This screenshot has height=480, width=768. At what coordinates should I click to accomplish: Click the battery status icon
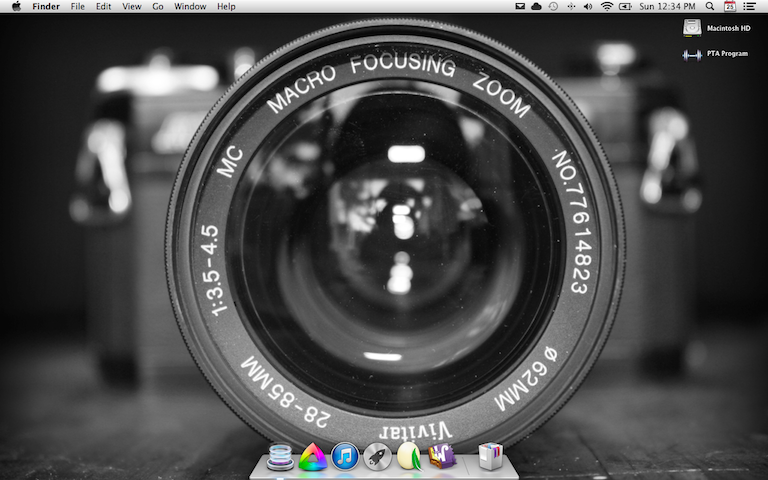point(625,6)
